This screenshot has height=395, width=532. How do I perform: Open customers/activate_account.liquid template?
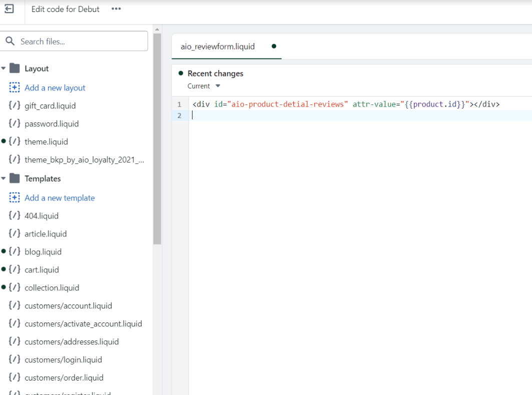(83, 324)
